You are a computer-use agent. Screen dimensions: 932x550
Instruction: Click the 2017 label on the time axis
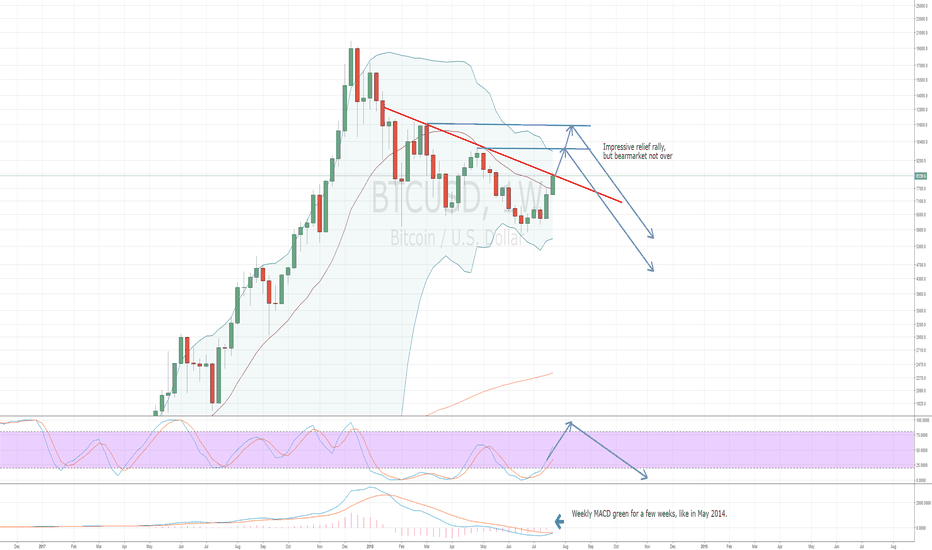[x=42, y=545]
